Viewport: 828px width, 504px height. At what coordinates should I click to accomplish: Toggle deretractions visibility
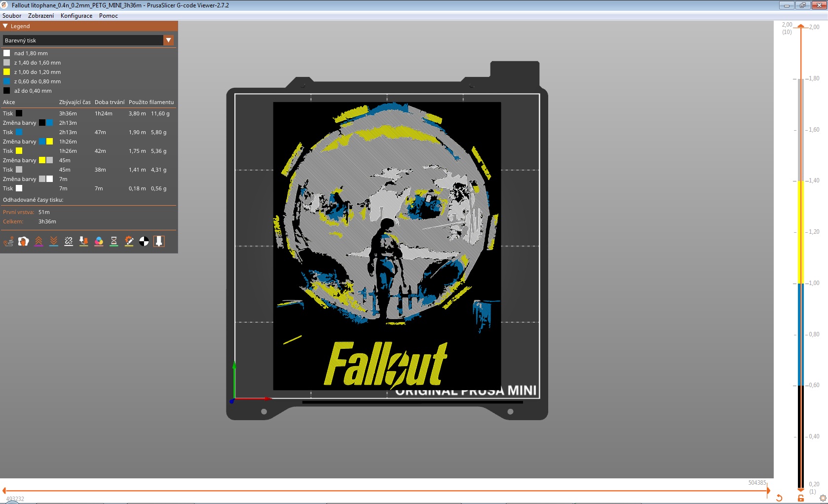(x=53, y=242)
